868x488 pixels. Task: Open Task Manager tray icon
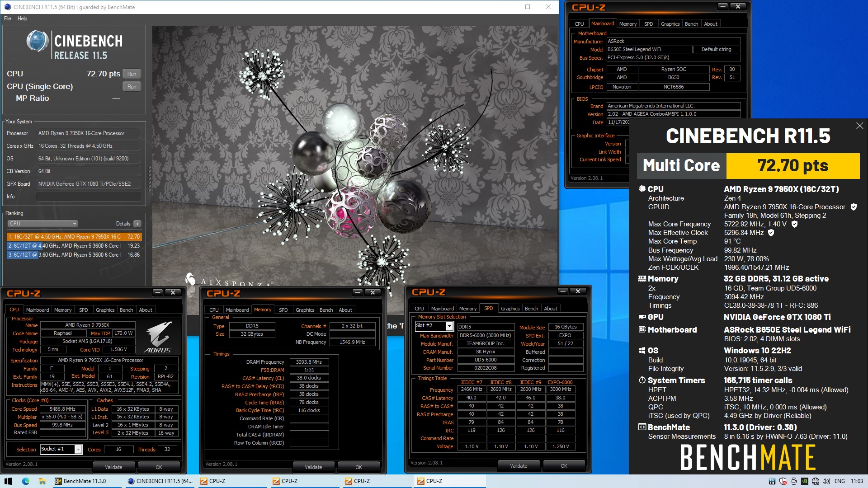pos(772,481)
